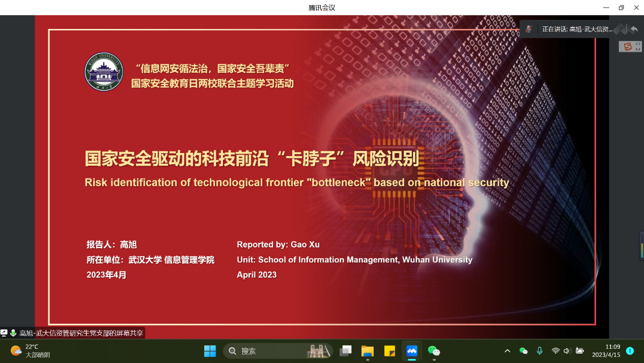The height and width of the screenshot is (363, 644).
Task: Open the Wi-Fi network quick settings
Action: click(x=555, y=351)
